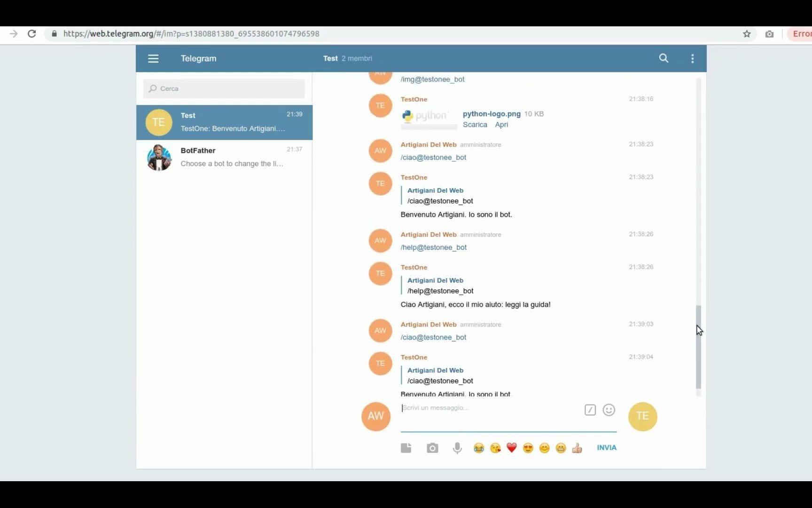812x508 pixels.
Task: Open chat search magnifier icon in header
Action: (x=664, y=58)
